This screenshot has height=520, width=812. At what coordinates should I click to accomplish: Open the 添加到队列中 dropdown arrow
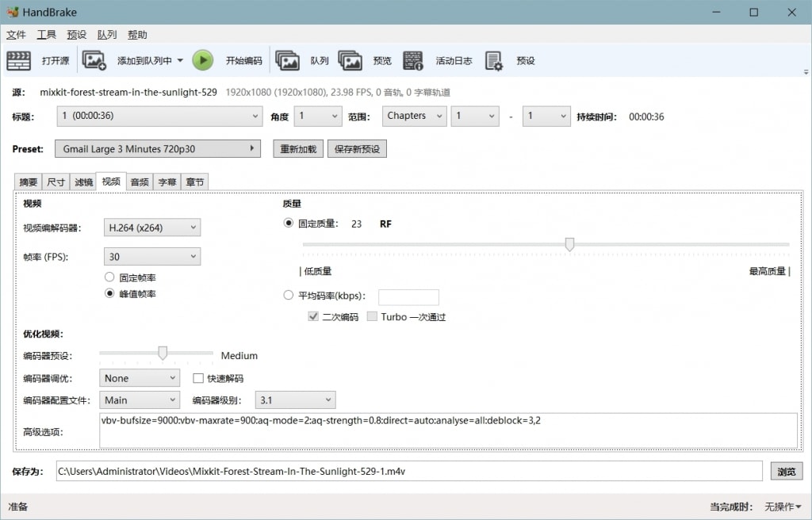coord(180,60)
